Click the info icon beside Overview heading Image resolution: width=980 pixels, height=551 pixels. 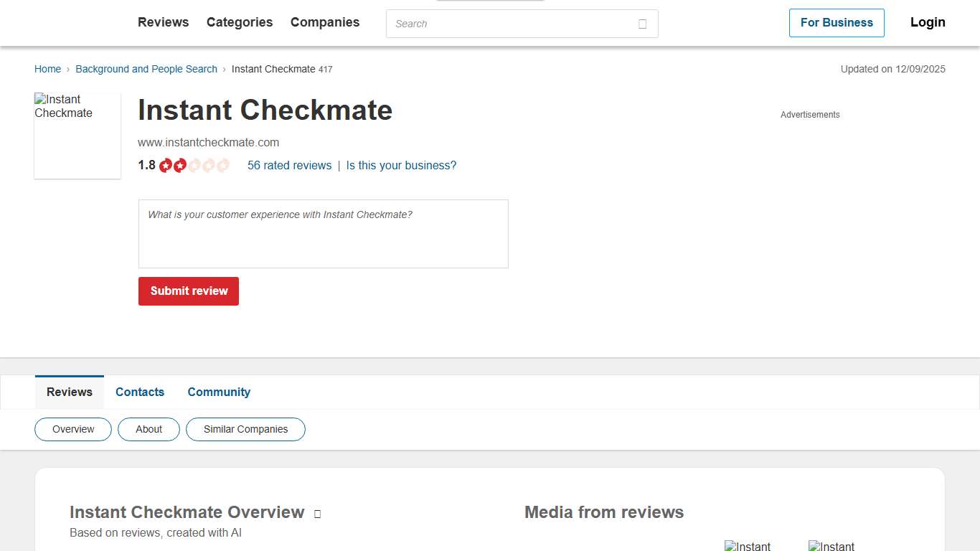(x=317, y=513)
